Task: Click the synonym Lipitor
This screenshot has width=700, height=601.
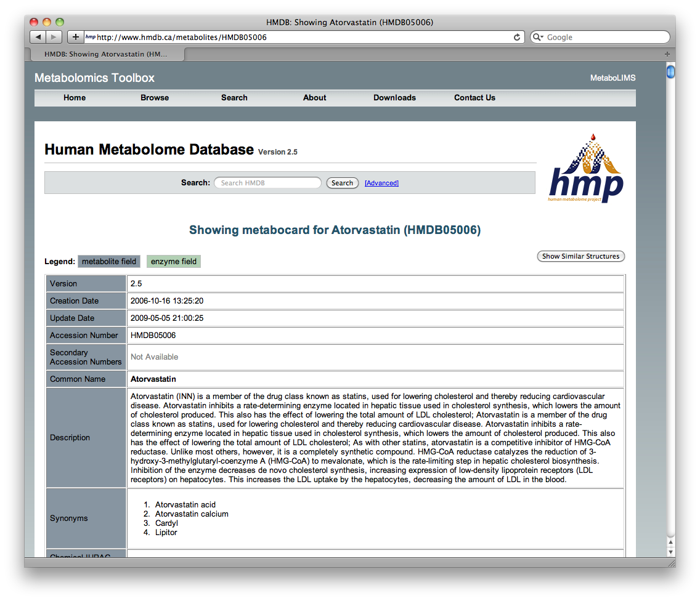Action: click(166, 533)
